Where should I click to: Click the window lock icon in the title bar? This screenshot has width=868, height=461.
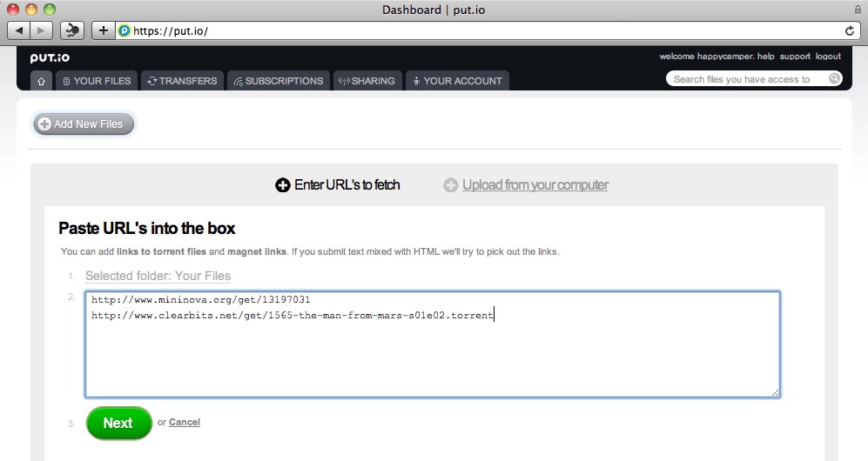coord(858,10)
